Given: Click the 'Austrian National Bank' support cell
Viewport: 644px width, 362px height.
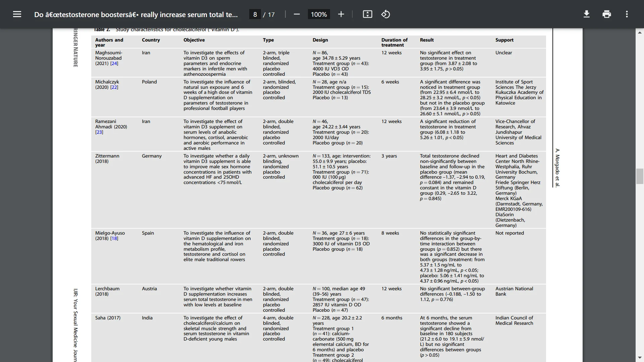Looking at the screenshot, I should (514, 291).
